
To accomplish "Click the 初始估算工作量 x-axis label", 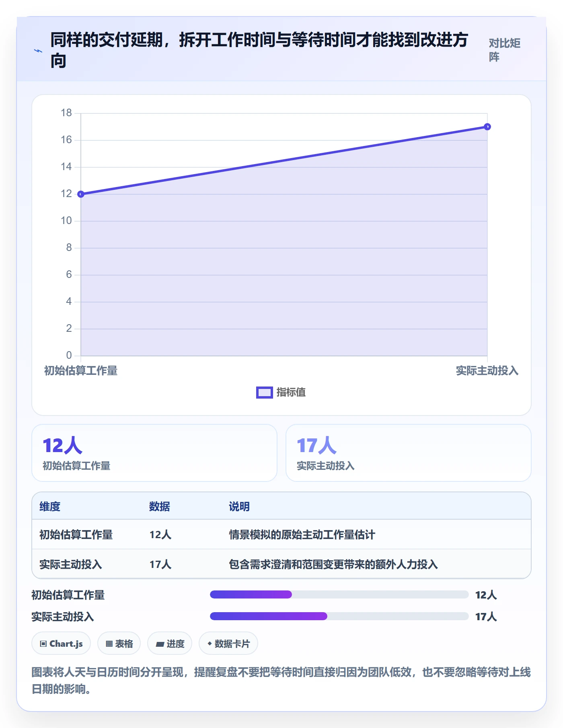I will (x=81, y=370).
